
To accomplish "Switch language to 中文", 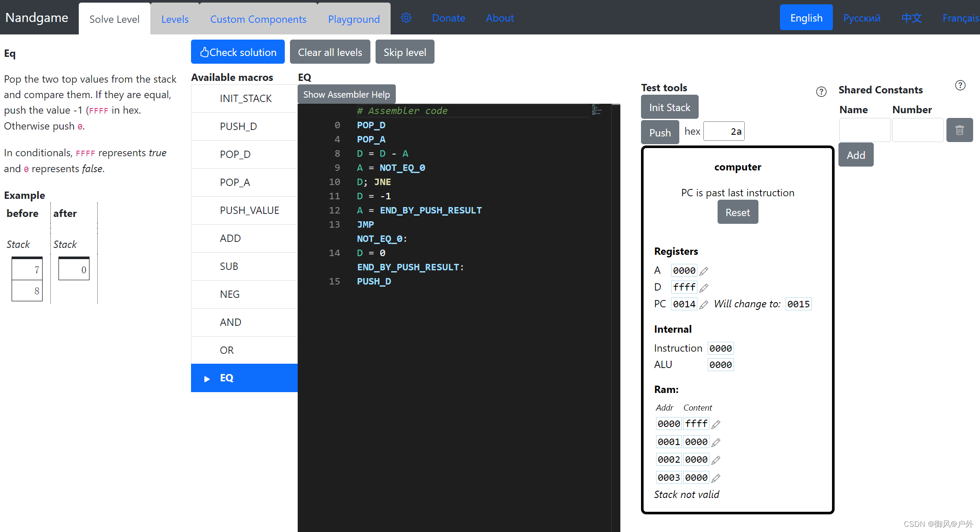I will [x=912, y=18].
